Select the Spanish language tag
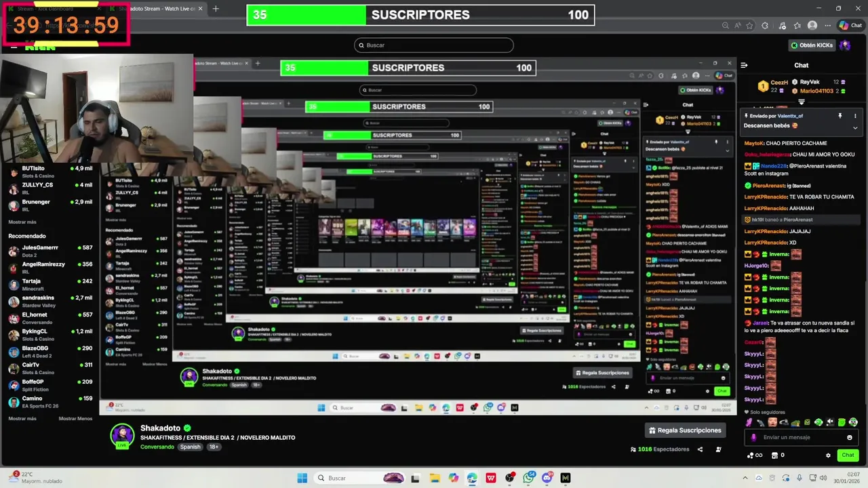868x488 pixels. coord(190,447)
